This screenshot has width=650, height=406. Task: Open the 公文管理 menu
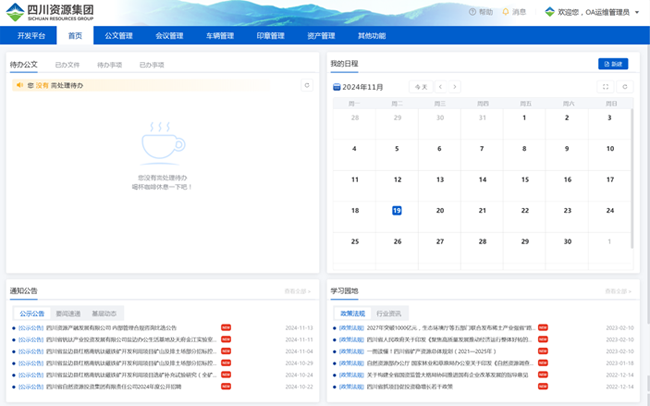tap(118, 36)
